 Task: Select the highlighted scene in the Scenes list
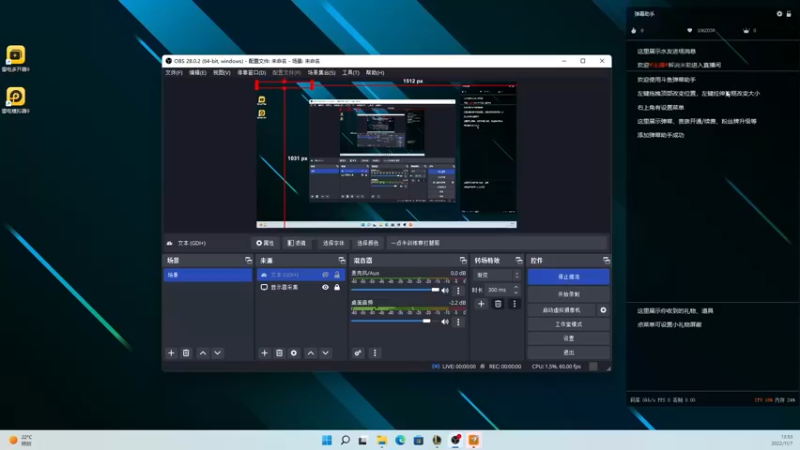click(208, 275)
